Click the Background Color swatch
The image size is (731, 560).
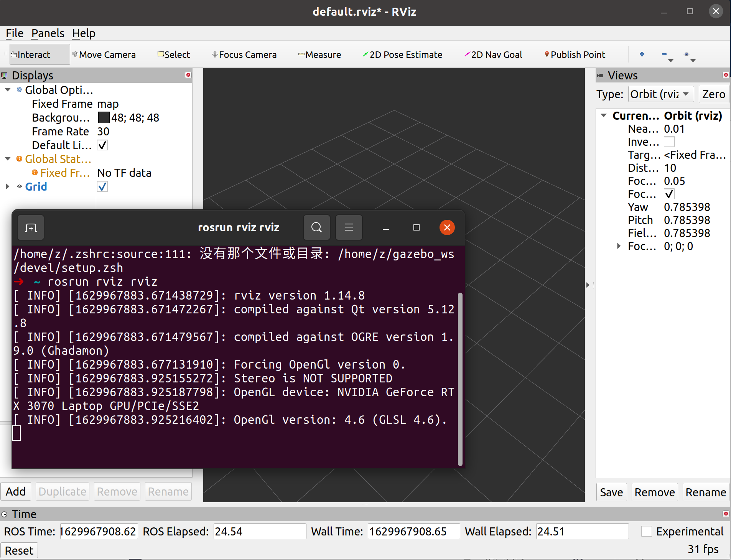[x=103, y=117]
